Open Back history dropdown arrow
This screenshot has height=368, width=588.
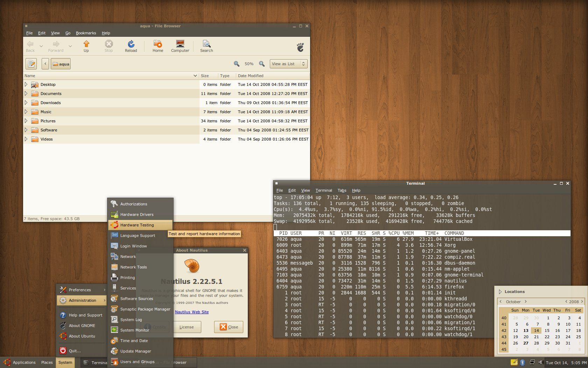click(x=41, y=46)
